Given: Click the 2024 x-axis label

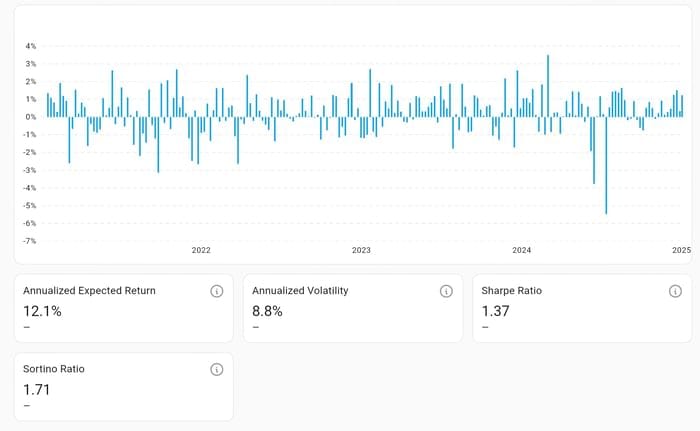Looking at the screenshot, I should (x=521, y=250).
